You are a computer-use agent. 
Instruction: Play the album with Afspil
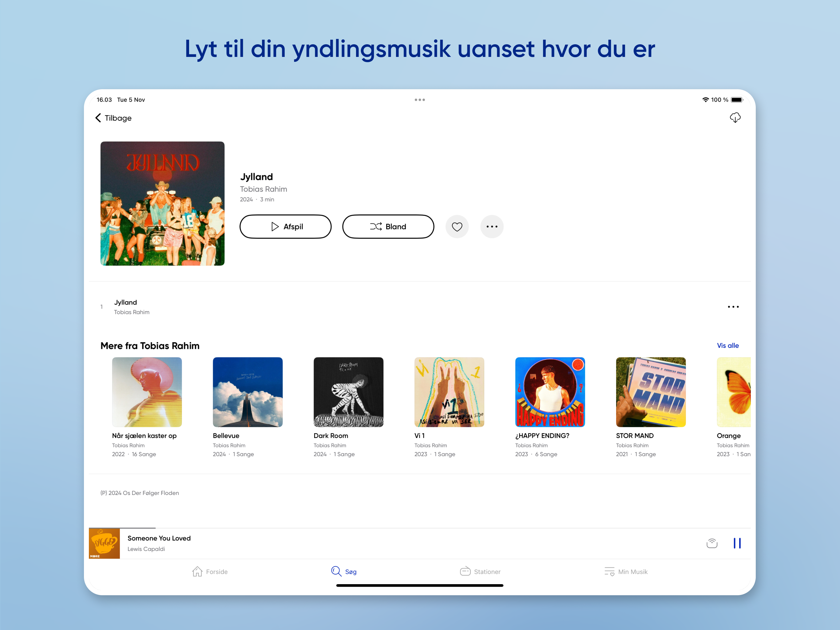[285, 226]
